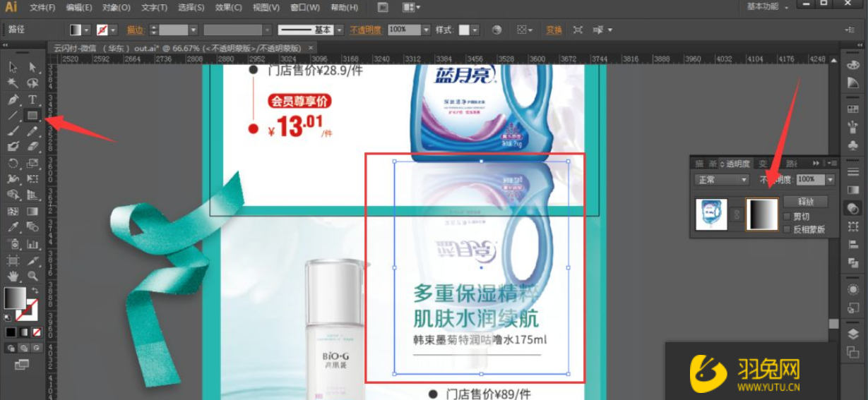868x400 pixels.
Task: Enable the 剪切 clip checkbox
Action: tap(788, 217)
